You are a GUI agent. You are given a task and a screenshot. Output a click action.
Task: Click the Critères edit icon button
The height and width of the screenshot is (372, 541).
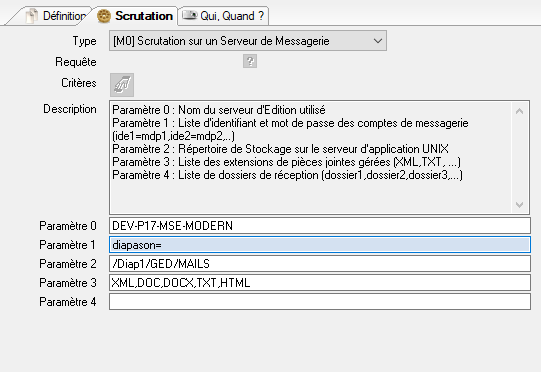click(x=122, y=85)
